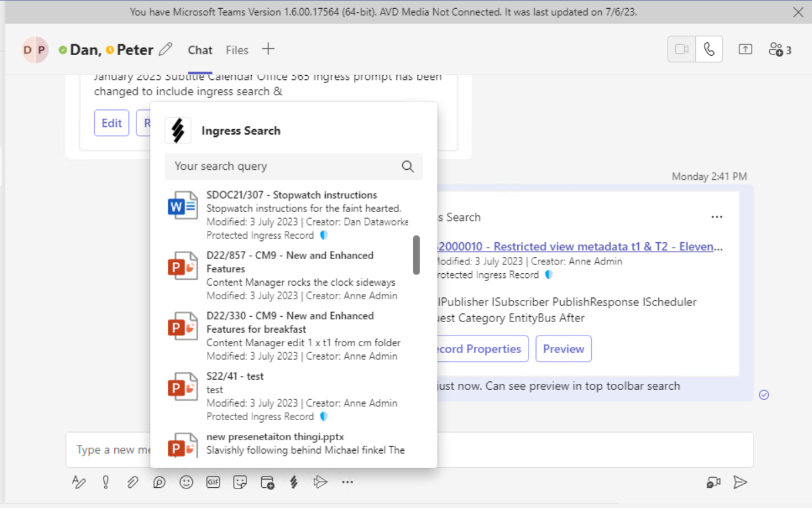Start a video call
Image resolution: width=812 pixels, height=508 pixels.
click(681, 49)
